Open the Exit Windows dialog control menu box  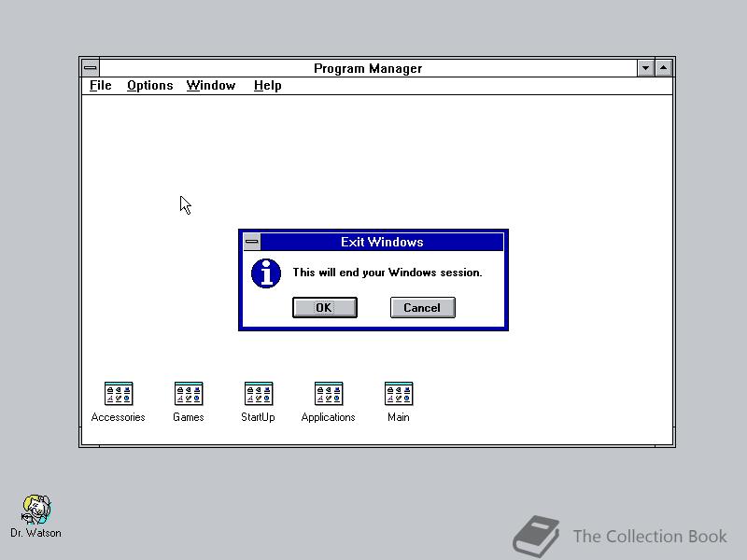point(251,242)
